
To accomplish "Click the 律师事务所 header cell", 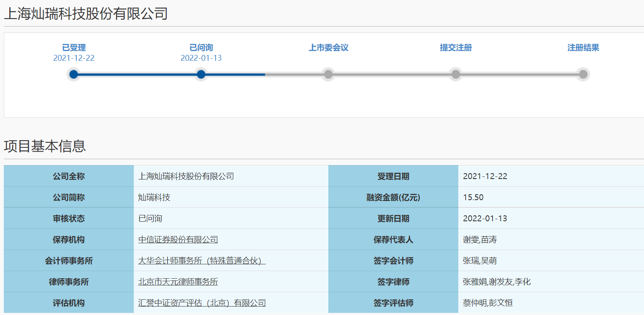I will click(x=69, y=282).
